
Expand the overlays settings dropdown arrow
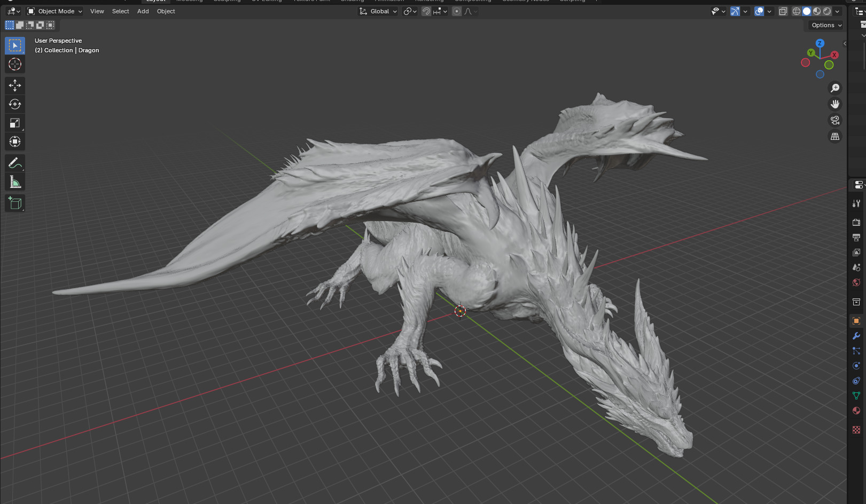(769, 11)
